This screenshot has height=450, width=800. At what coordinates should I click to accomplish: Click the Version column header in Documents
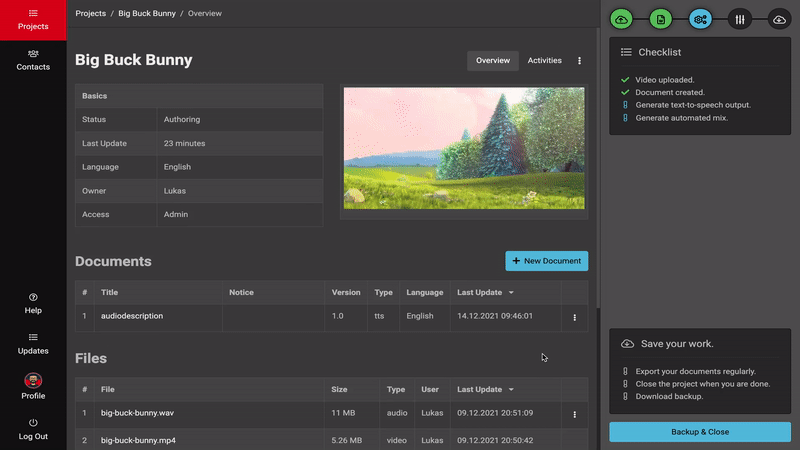(x=346, y=292)
